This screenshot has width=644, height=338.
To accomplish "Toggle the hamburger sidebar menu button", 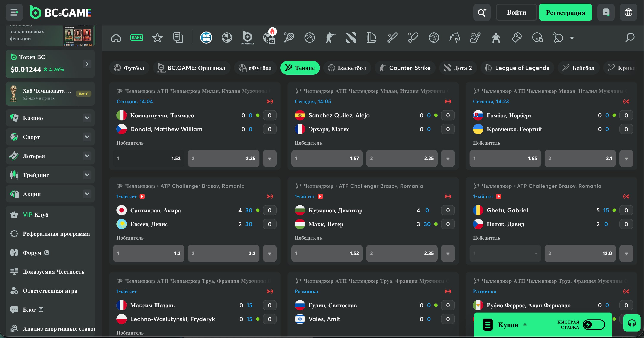I will pos(14,12).
